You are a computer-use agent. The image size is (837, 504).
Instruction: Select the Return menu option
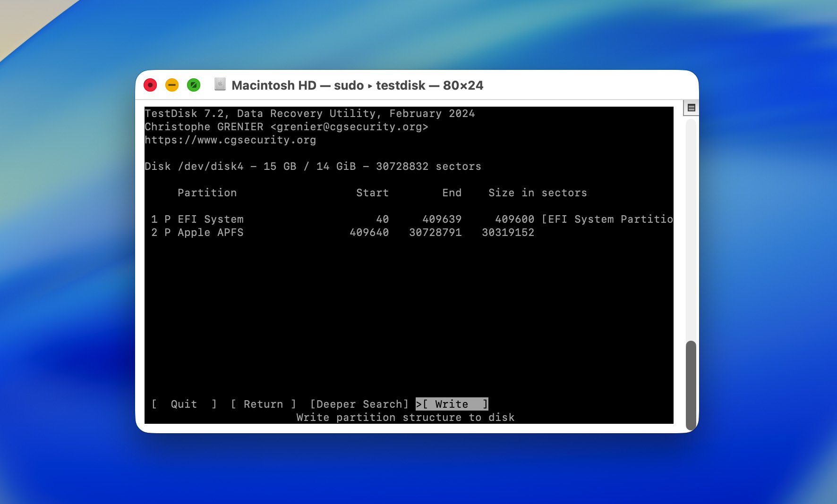(x=263, y=404)
